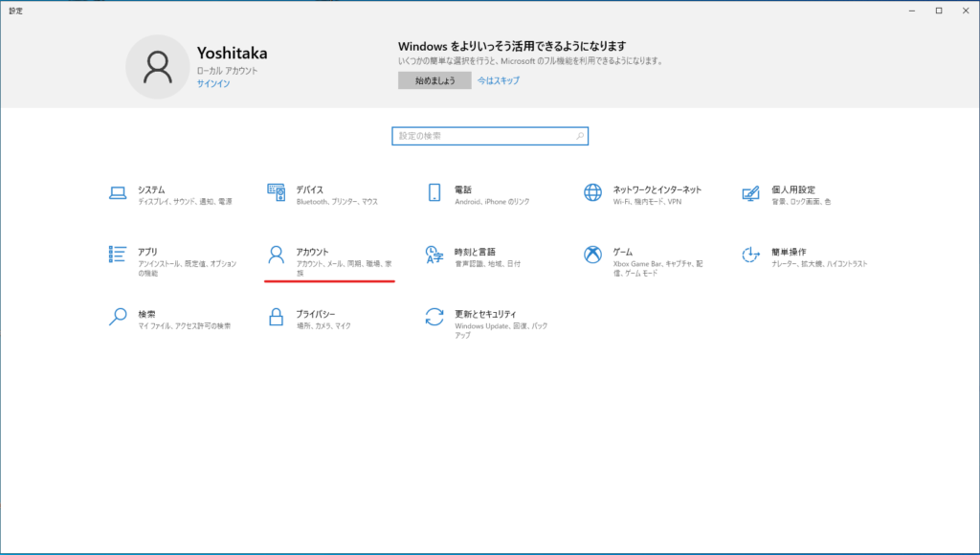The width and height of the screenshot is (980, 555).
Task: Select the 個人用設定 title text
Action: pyautogui.click(x=793, y=190)
